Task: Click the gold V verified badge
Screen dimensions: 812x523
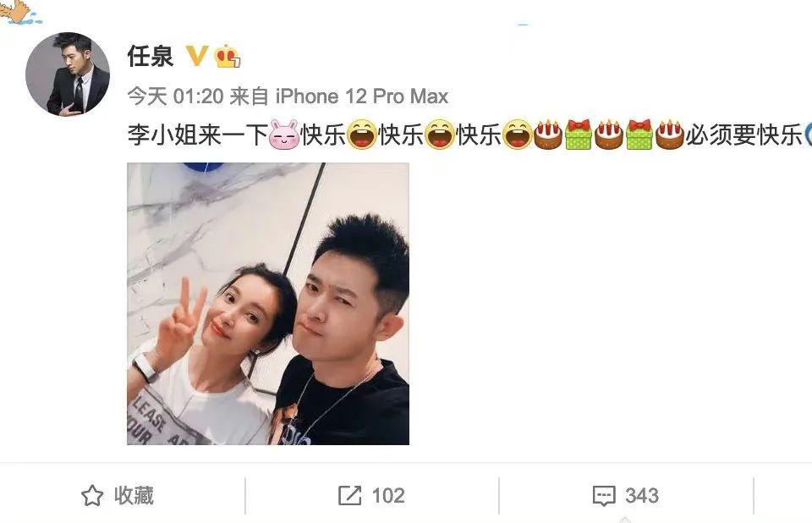Action: (x=197, y=56)
